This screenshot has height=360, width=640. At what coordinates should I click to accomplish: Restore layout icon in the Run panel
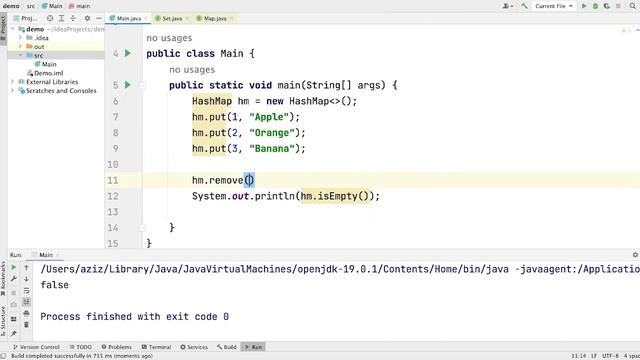(x=13, y=319)
